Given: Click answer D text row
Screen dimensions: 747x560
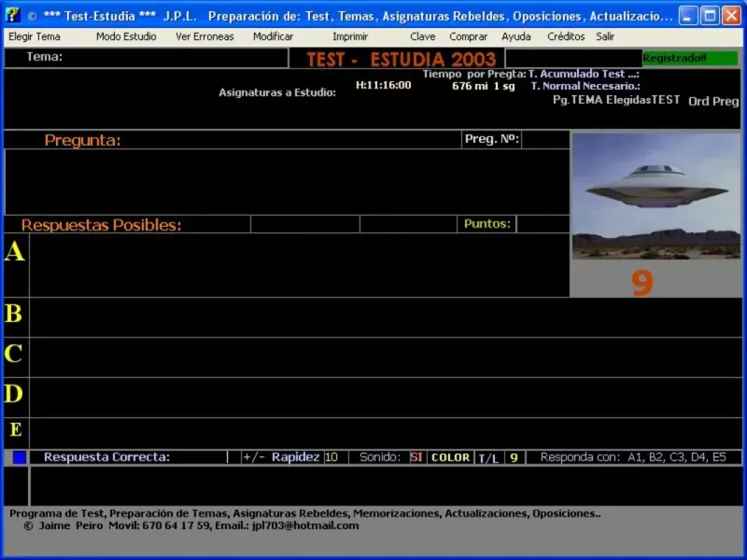Looking at the screenshot, I should tap(386, 398).
